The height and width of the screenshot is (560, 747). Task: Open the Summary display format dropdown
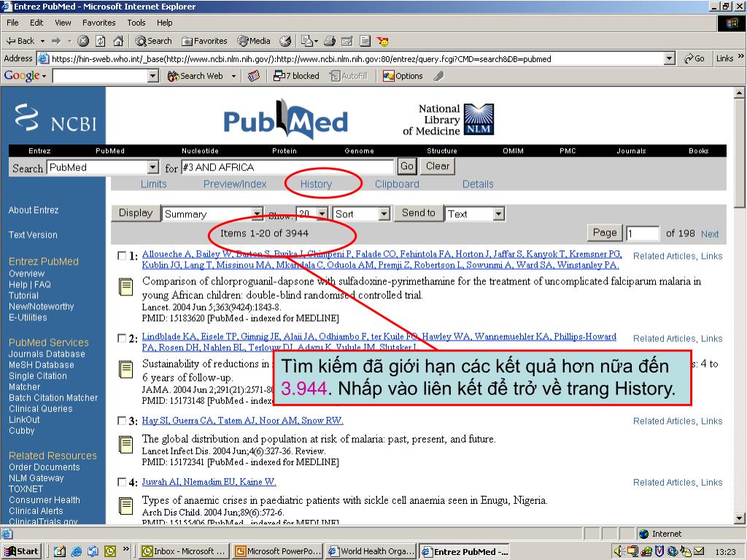257,214
